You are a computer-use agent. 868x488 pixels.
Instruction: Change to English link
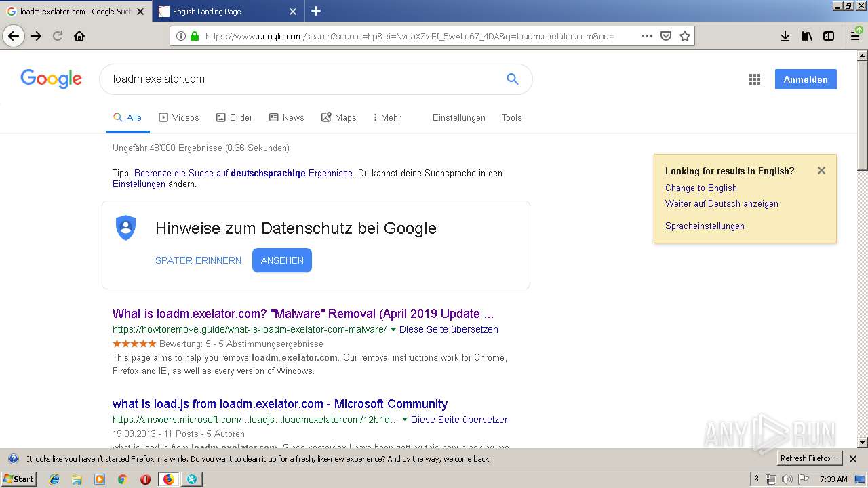pos(701,188)
